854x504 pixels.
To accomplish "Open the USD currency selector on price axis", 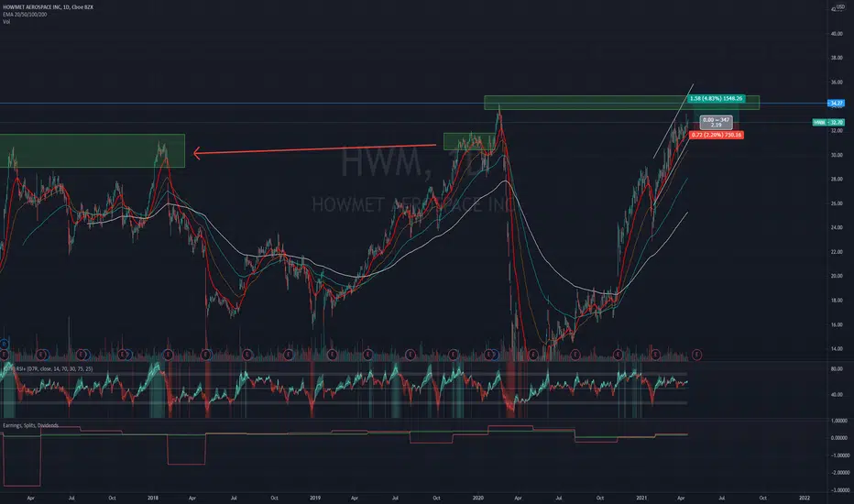I will (x=840, y=6).
